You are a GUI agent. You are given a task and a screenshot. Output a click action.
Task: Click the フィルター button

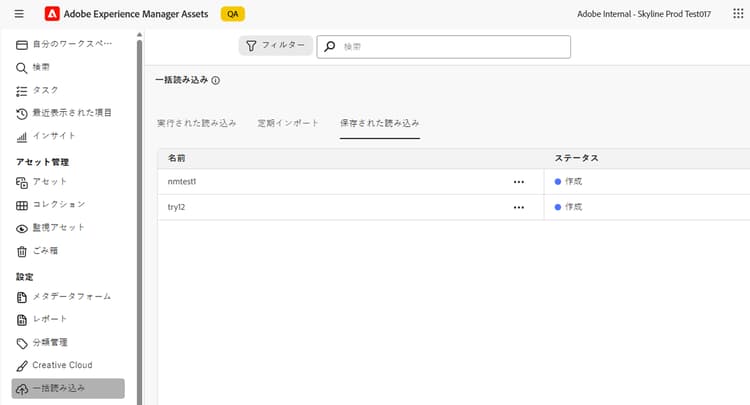[x=276, y=45]
